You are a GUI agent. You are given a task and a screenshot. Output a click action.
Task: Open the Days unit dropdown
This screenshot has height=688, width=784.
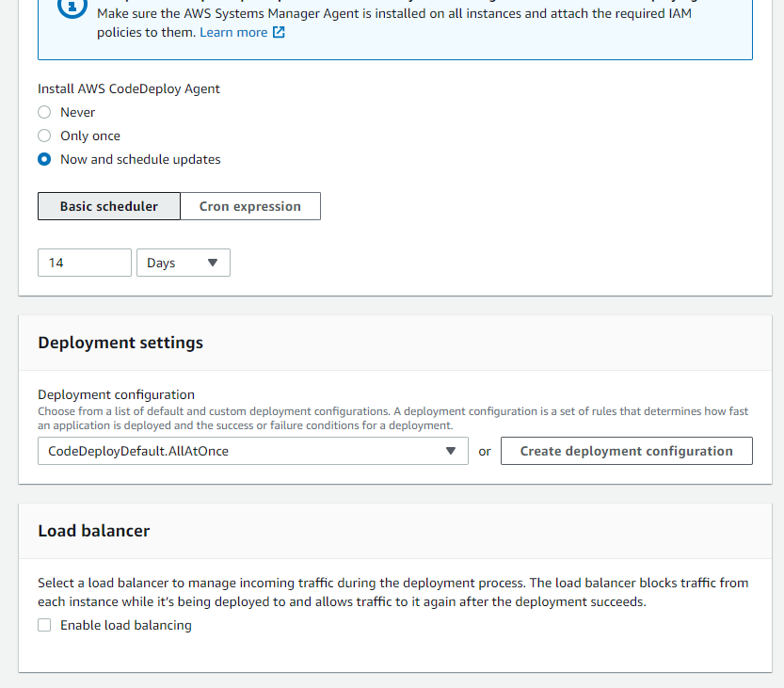(x=184, y=263)
